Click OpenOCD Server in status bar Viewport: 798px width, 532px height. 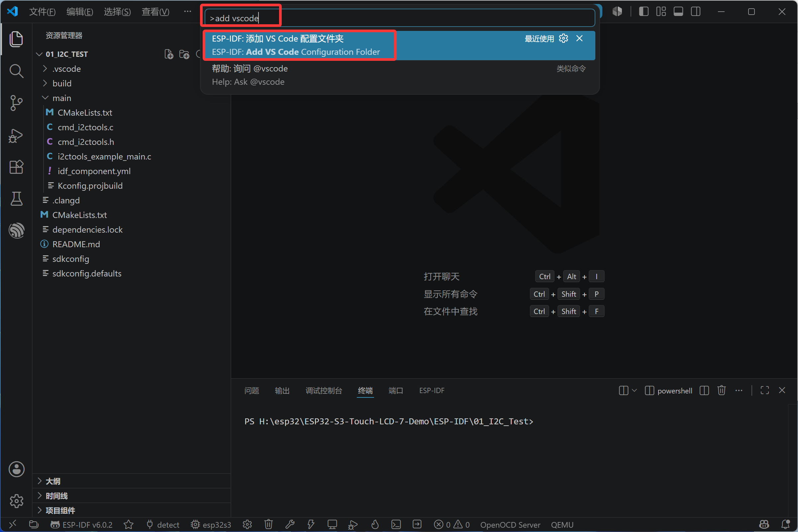coord(510,525)
